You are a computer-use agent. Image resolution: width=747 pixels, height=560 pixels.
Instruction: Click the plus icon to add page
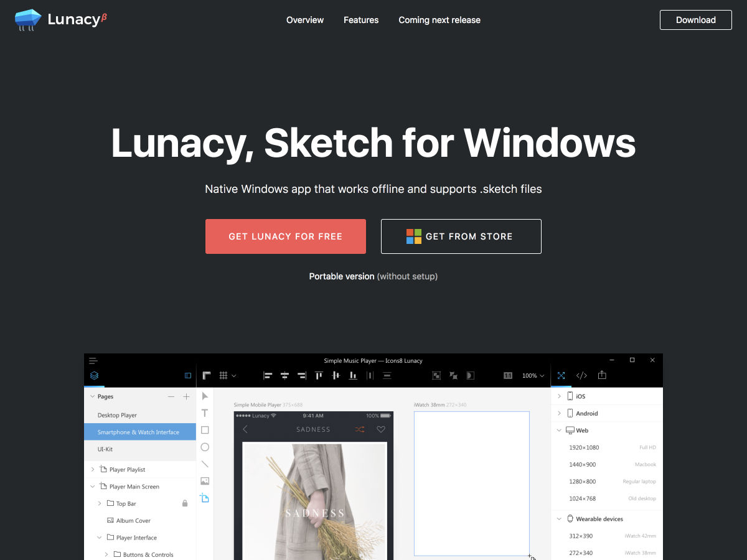point(186,396)
